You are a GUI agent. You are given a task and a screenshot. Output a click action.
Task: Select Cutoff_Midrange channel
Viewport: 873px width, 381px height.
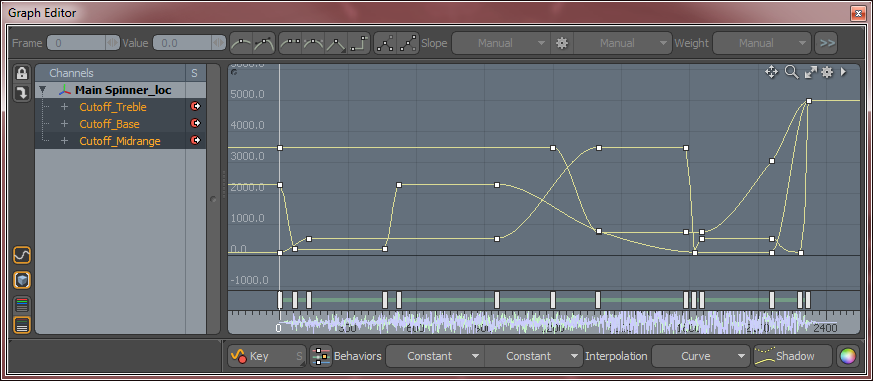(x=120, y=141)
